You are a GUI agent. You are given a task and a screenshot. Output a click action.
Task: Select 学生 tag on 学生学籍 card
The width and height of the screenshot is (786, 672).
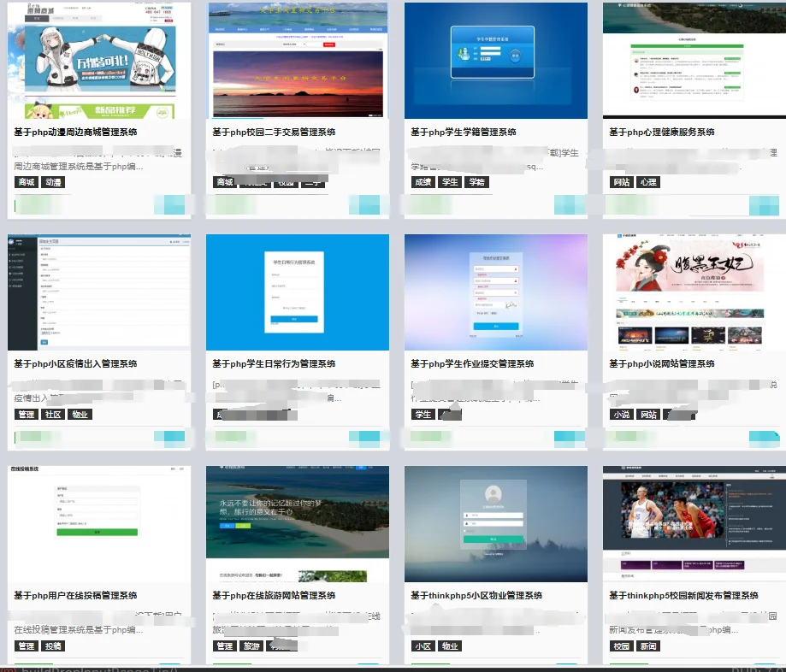pos(450,182)
